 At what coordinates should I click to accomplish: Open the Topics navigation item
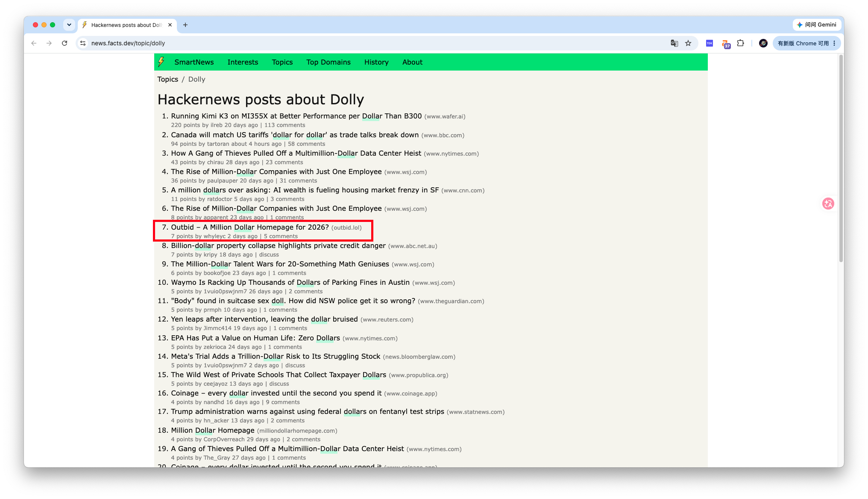click(282, 62)
